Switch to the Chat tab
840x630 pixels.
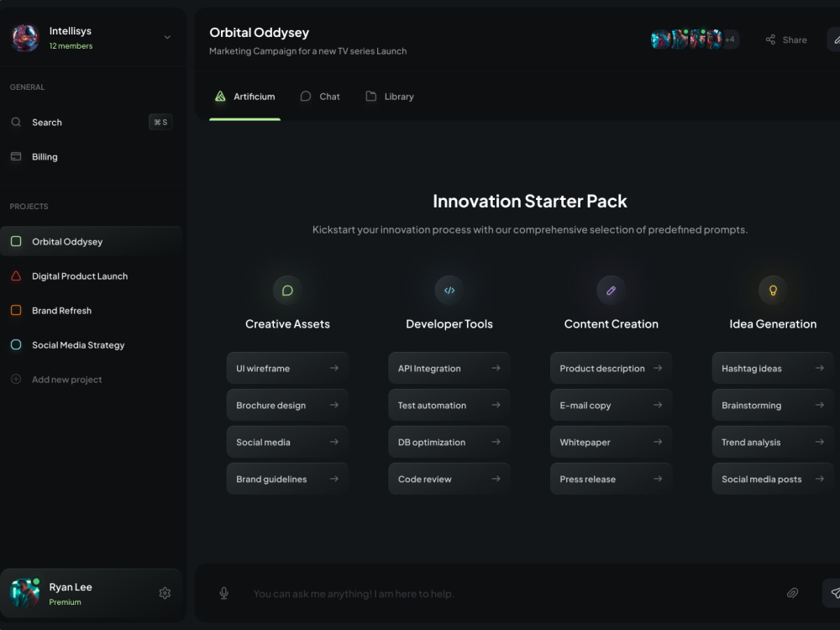point(320,97)
